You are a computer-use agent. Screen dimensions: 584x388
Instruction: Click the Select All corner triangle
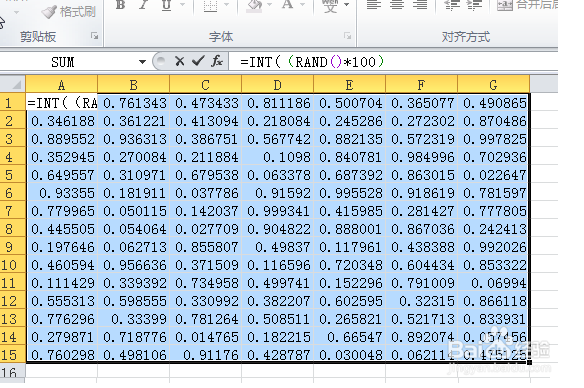point(13,84)
